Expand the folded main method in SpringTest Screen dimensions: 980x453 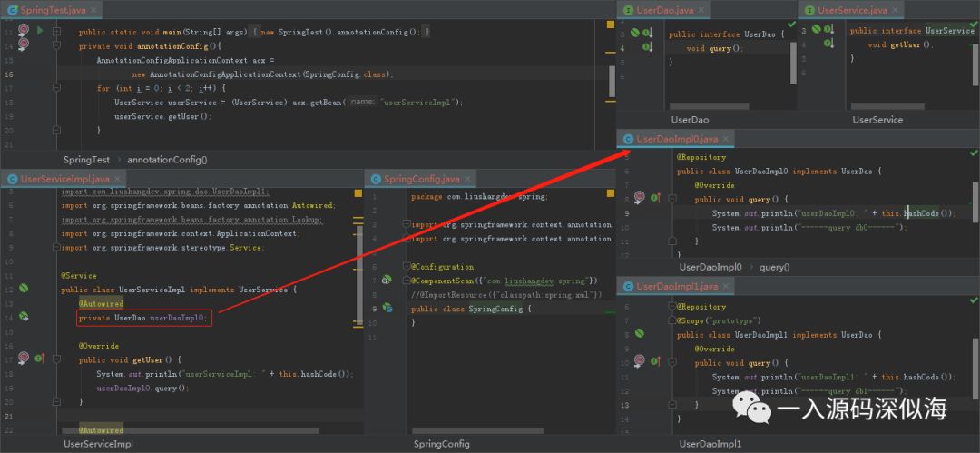pos(56,31)
